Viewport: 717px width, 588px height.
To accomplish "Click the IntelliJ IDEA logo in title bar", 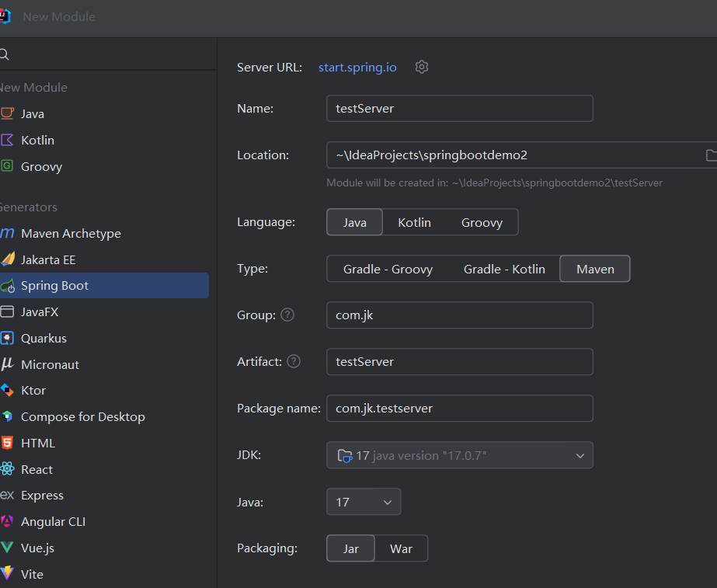I will pos(5,16).
